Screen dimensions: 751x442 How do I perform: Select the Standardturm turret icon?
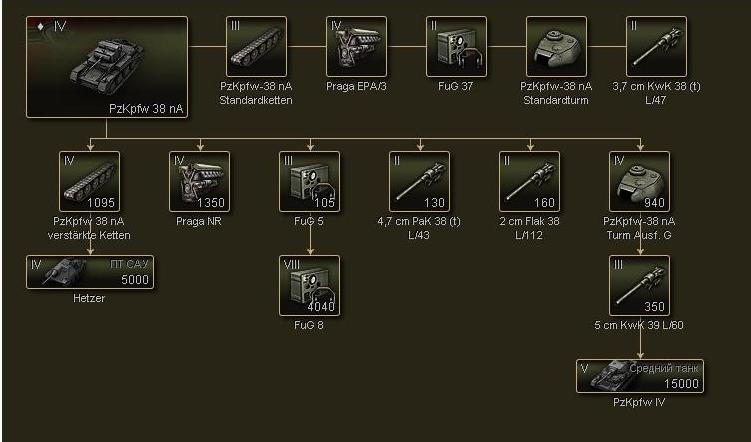556,46
